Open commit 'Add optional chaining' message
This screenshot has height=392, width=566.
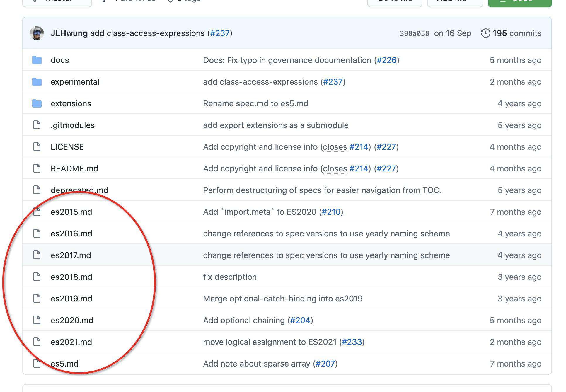[244, 320]
